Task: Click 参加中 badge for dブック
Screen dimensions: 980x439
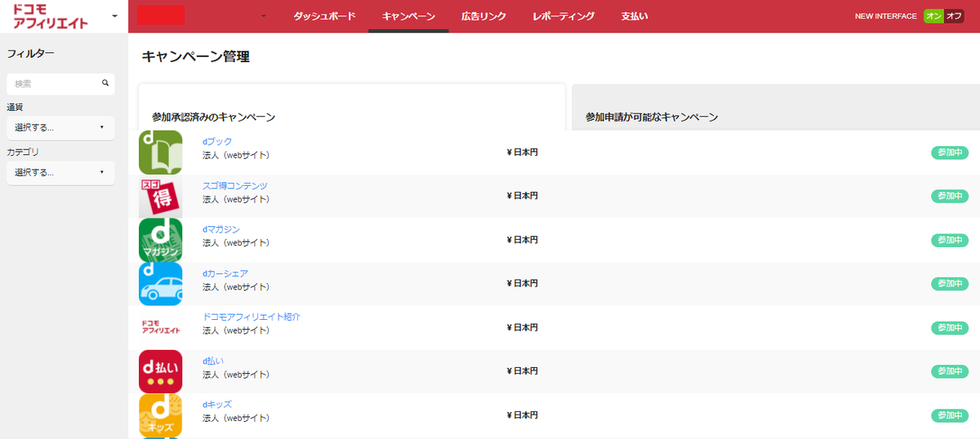Action: point(950,152)
